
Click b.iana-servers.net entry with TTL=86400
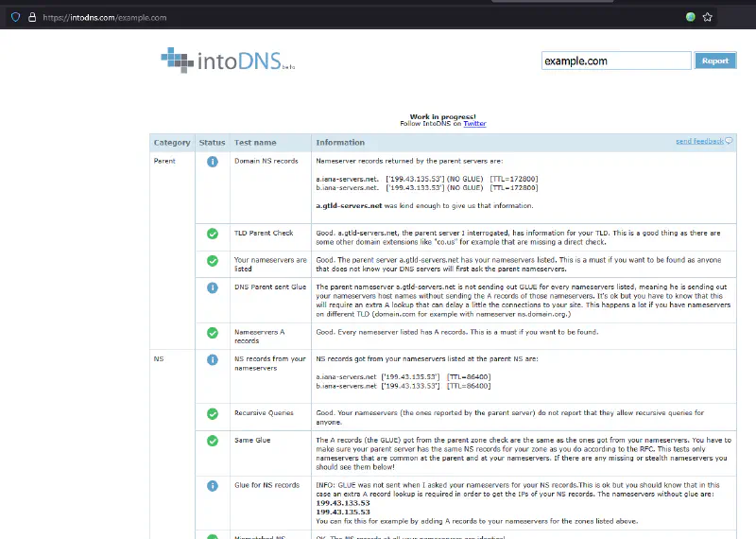point(404,386)
